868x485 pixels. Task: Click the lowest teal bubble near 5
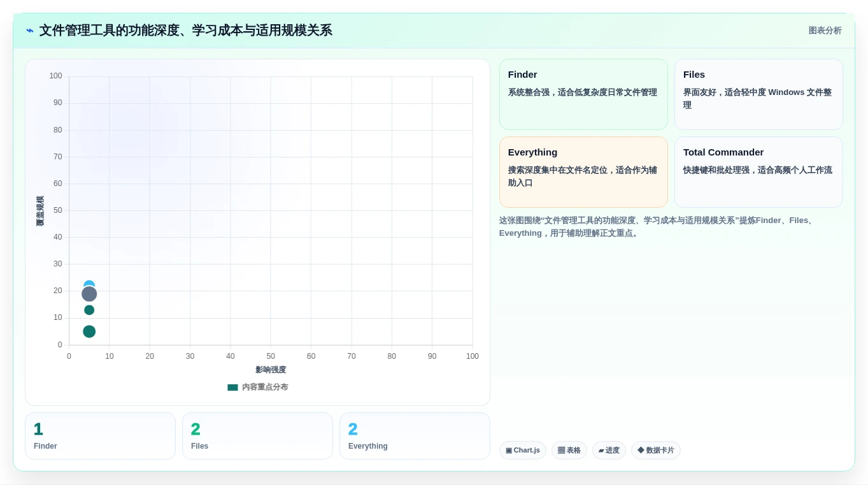tap(89, 331)
